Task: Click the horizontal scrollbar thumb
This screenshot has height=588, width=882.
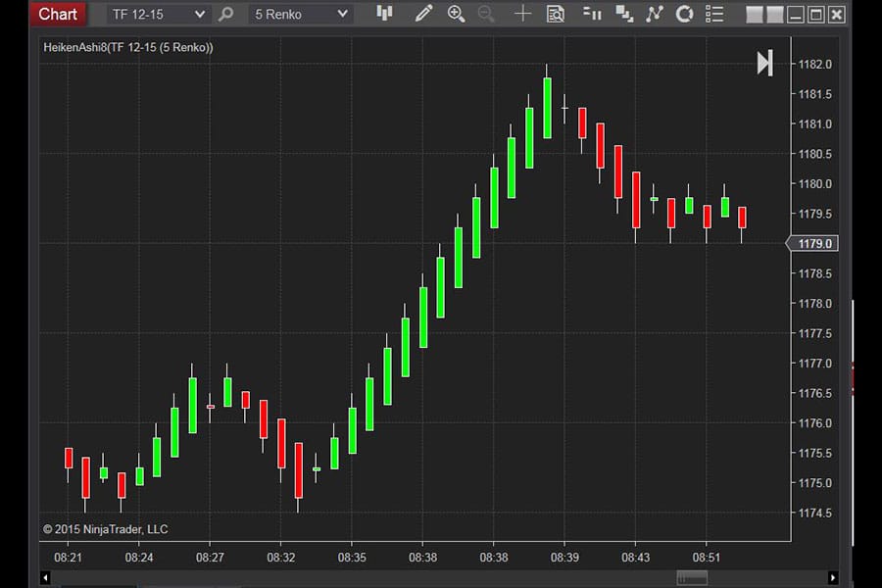Action: [x=692, y=578]
